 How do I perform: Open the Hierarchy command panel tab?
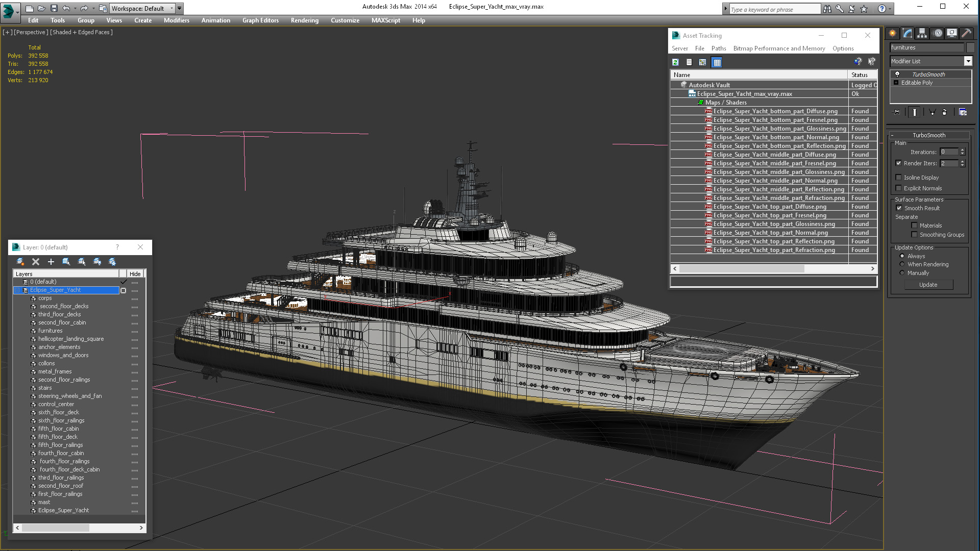coord(922,33)
